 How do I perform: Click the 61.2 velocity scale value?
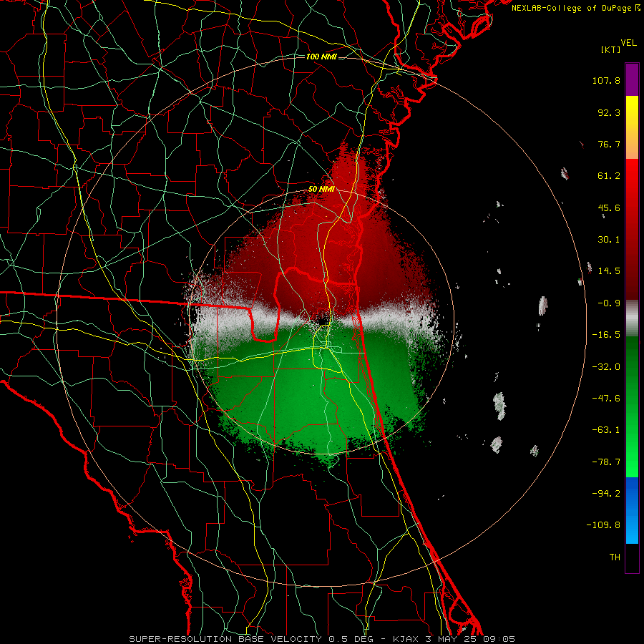coord(609,176)
